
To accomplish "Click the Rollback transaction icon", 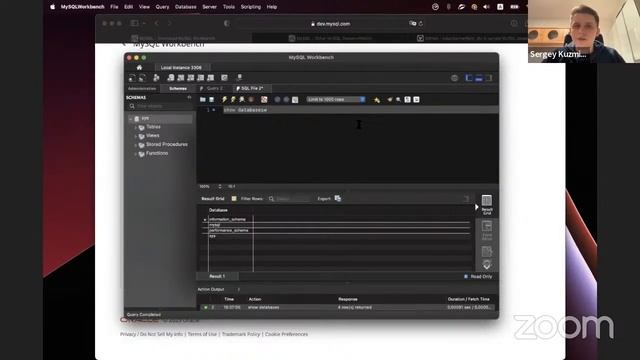I will pos(286,100).
